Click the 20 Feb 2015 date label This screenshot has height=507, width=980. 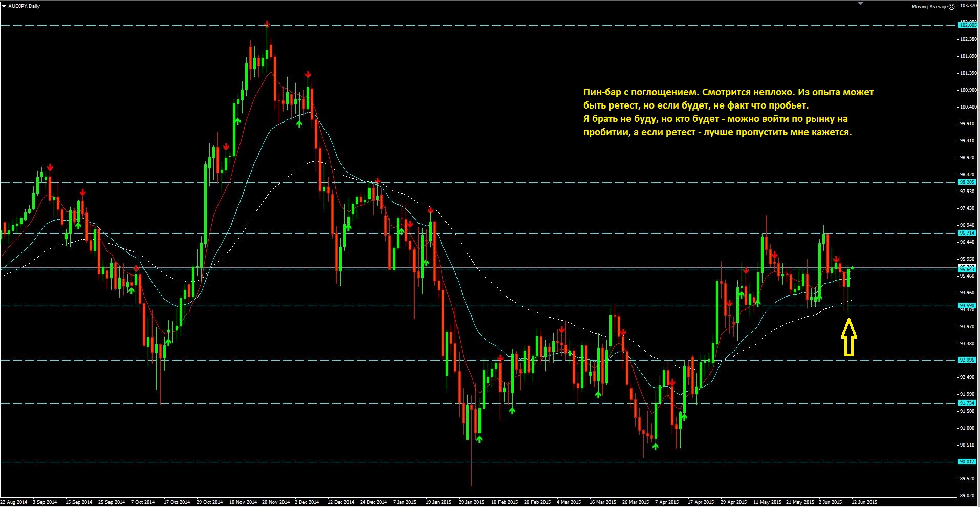[537, 502]
